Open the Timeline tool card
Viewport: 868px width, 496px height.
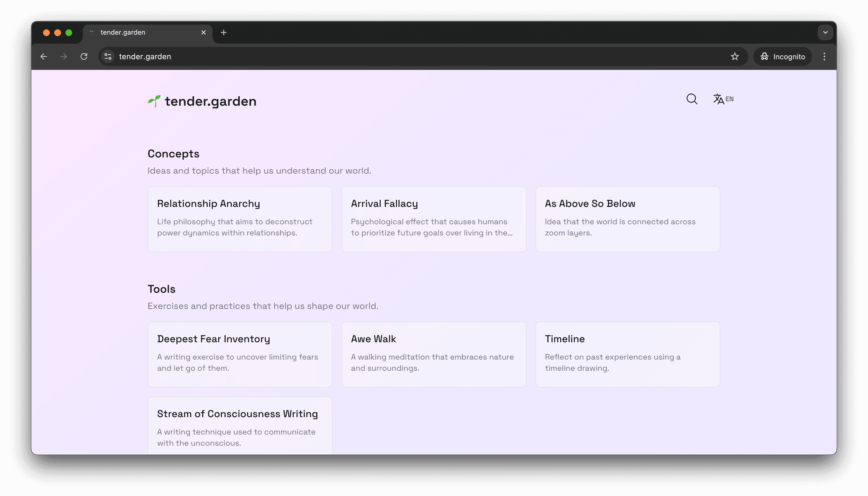[x=628, y=354]
